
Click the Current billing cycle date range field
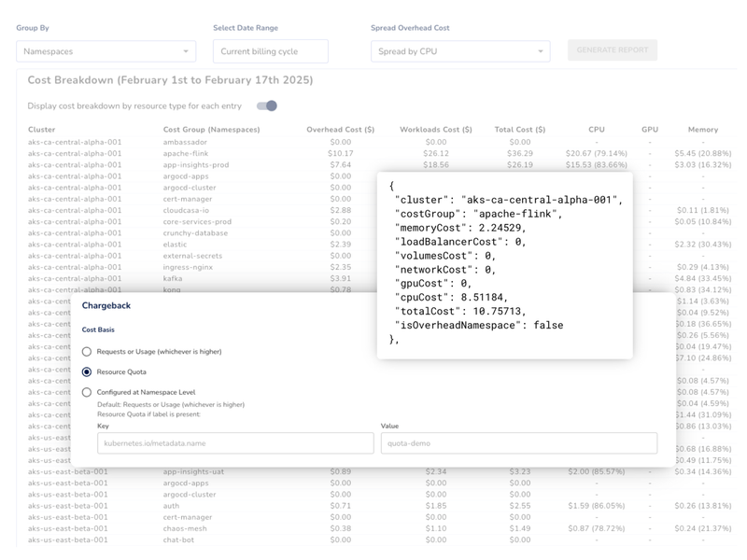pyautogui.click(x=270, y=51)
